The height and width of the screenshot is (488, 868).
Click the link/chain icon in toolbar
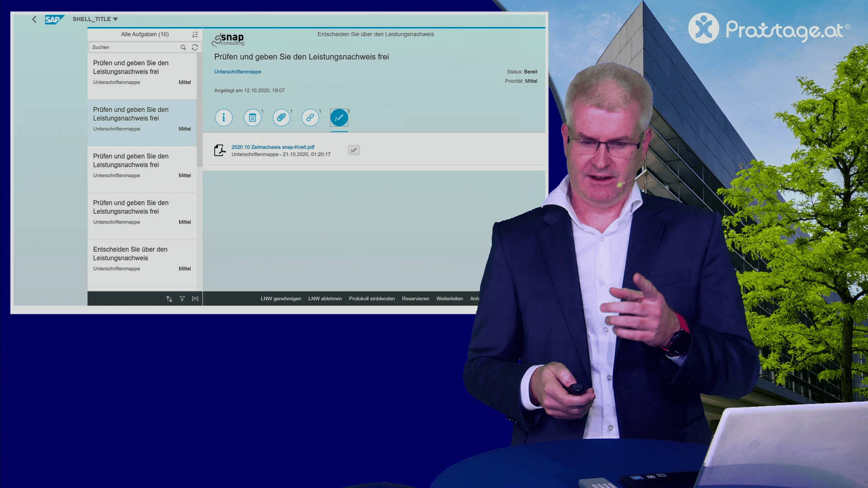coord(310,117)
